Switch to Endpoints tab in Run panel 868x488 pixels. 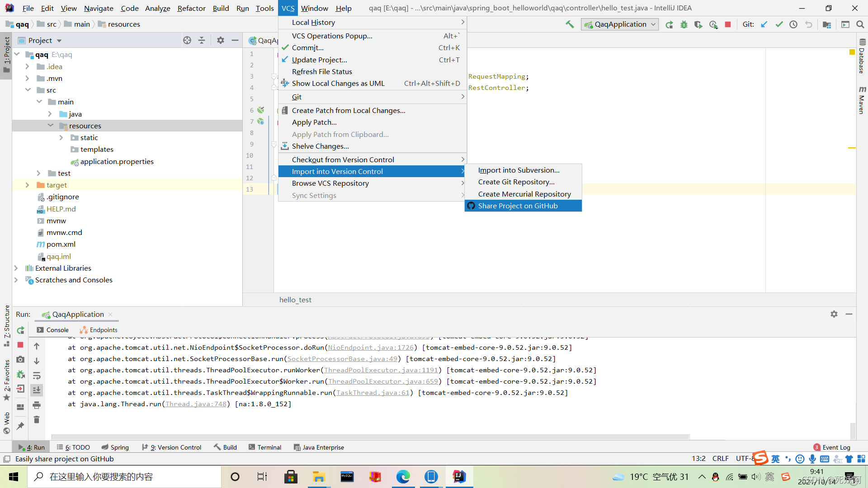coord(99,330)
